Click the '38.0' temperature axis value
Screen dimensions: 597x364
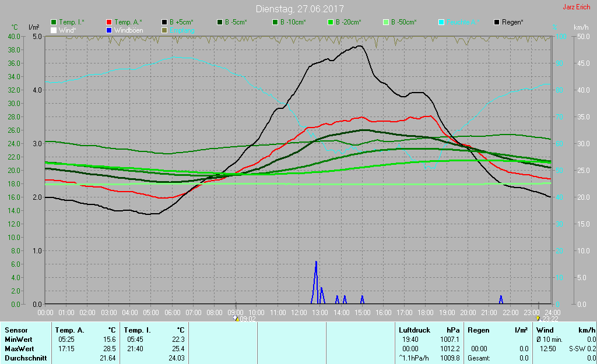(x=14, y=50)
